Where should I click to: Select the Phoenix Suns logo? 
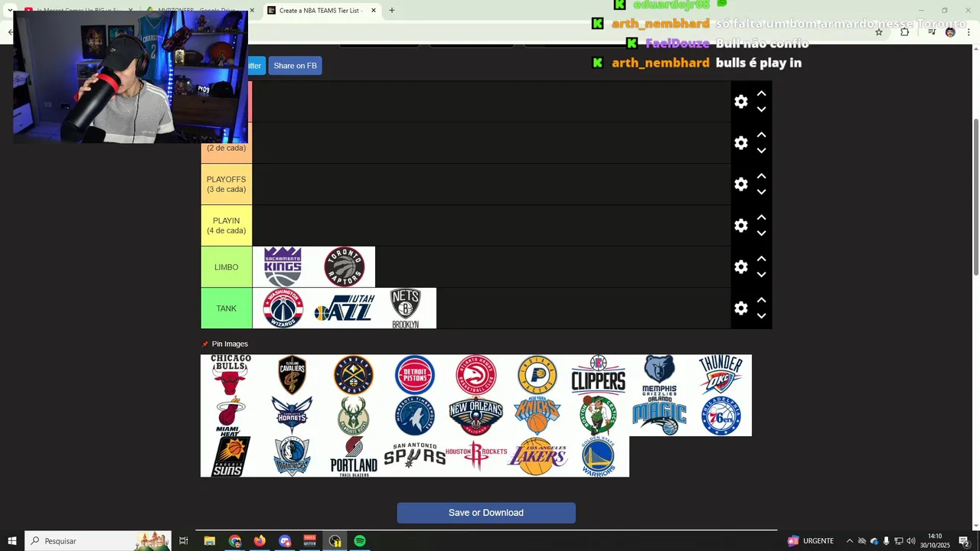[x=231, y=457]
